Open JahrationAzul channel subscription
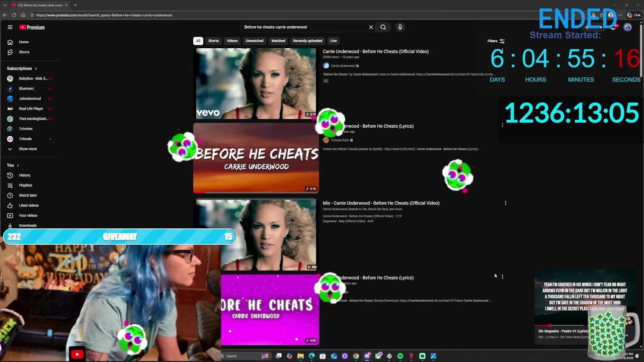 [30, 99]
